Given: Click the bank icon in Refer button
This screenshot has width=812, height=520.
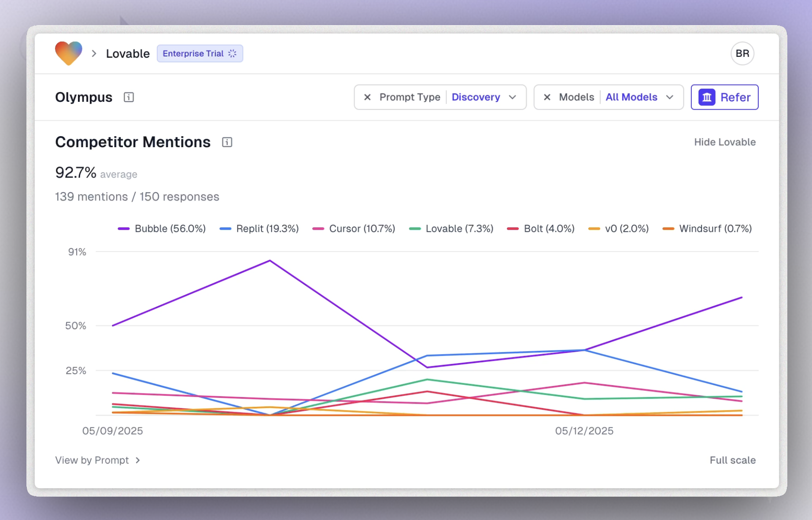Looking at the screenshot, I should pos(707,97).
